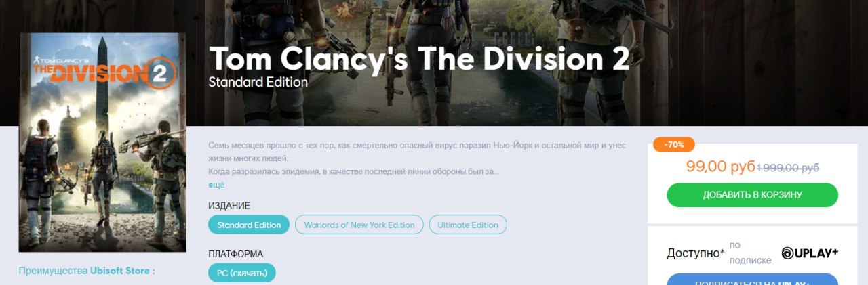Select the PC (скачать) platform
The height and width of the screenshot is (285, 868).
coord(242,273)
